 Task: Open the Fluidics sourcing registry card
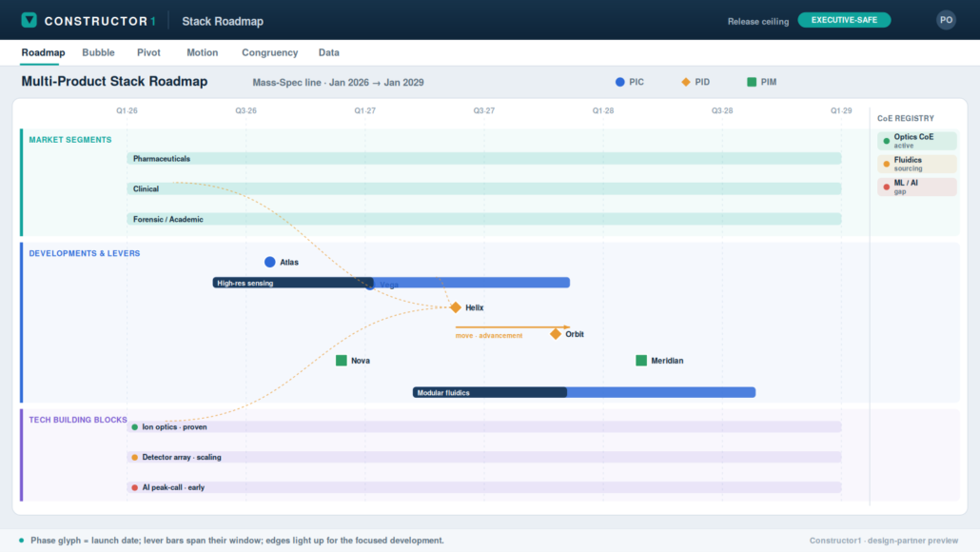(x=917, y=164)
